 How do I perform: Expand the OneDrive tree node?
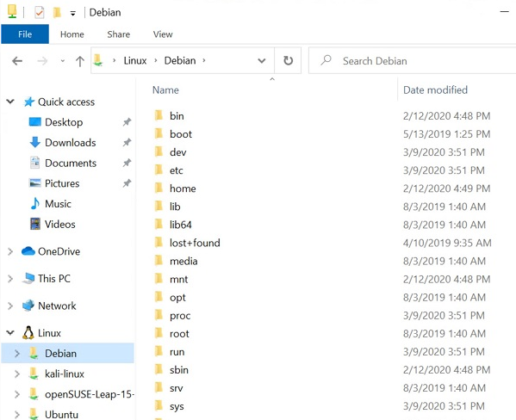[x=10, y=251]
